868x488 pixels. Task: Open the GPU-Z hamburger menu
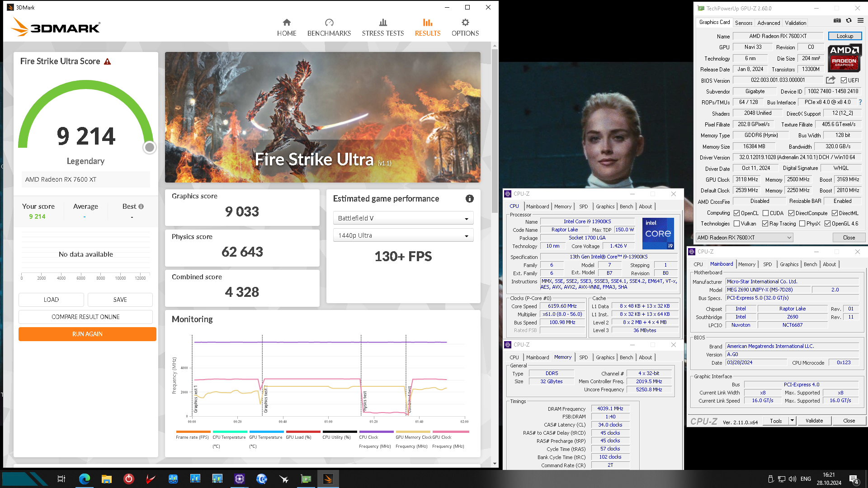pos(860,20)
